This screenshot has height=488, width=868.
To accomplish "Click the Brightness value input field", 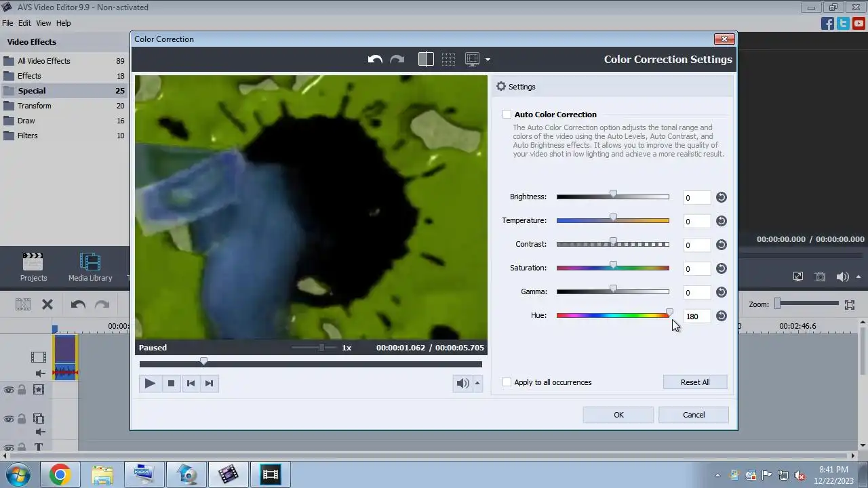I will pyautogui.click(x=696, y=197).
